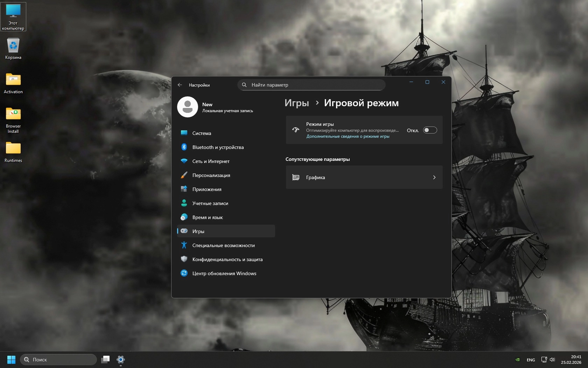
Task: Click the Игры breadcrumb heading
Action: pos(296,103)
